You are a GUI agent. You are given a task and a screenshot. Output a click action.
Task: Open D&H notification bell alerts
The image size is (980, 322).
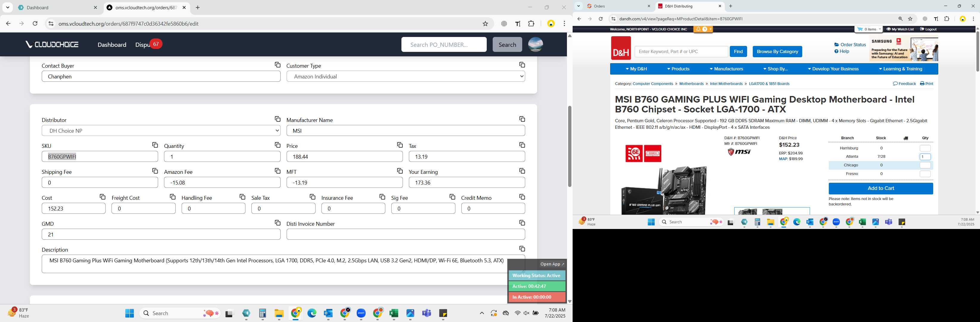pos(703,29)
